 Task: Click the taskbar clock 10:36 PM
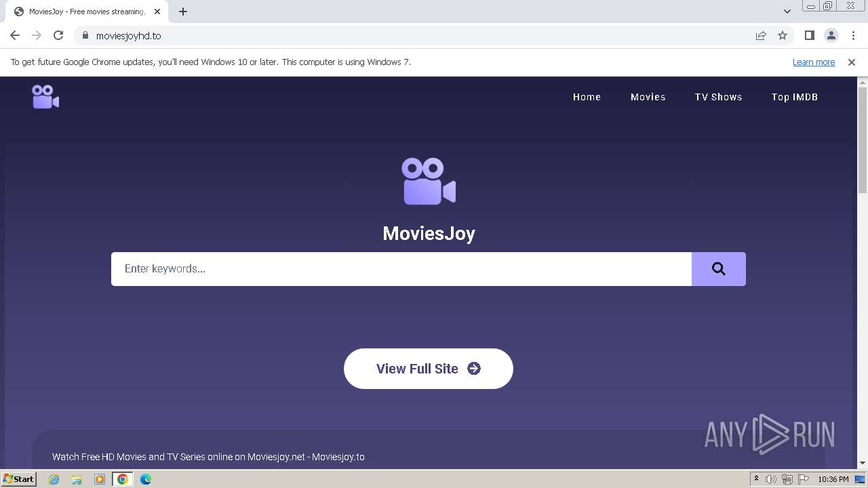tap(833, 479)
